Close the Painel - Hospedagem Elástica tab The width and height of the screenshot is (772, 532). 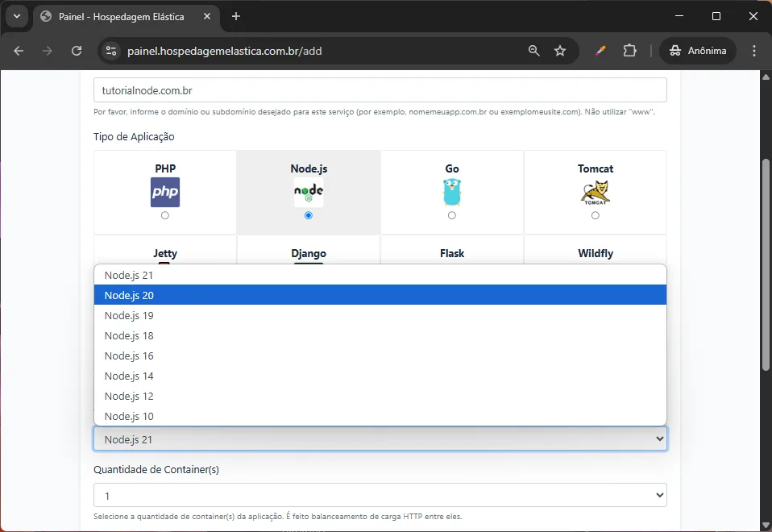tap(207, 16)
